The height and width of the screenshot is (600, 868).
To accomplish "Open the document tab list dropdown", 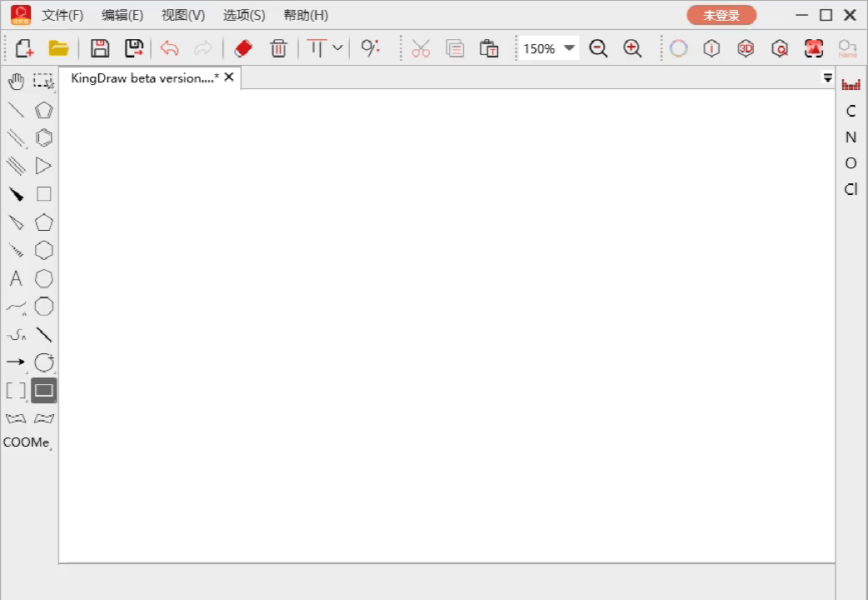I will 827,78.
